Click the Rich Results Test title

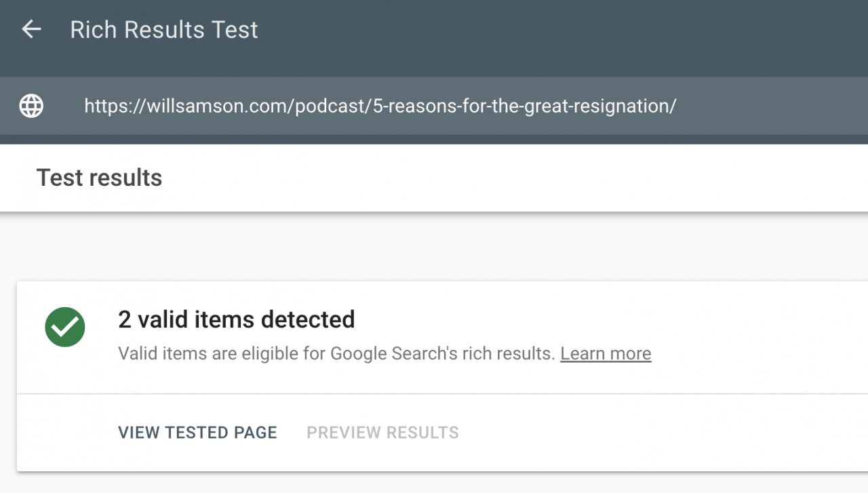click(164, 30)
